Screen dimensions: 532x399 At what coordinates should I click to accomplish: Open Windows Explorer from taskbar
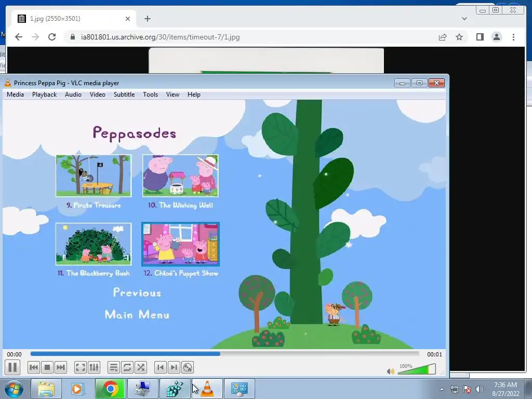click(46, 389)
